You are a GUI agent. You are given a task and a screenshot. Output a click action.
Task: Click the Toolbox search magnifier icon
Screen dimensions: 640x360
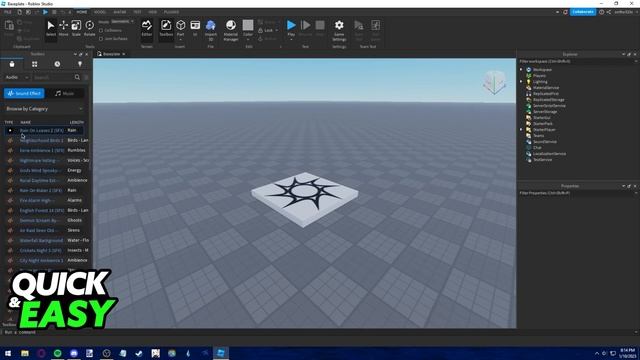pos(77,77)
